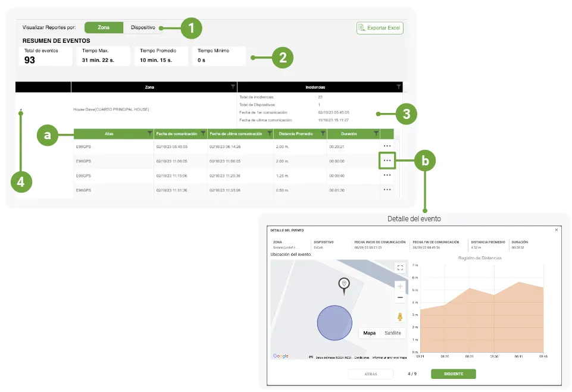The height and width of the screenshot is (392, 572).
Task: Click the Exportar Excel button
Action: (x=380, y=28)
